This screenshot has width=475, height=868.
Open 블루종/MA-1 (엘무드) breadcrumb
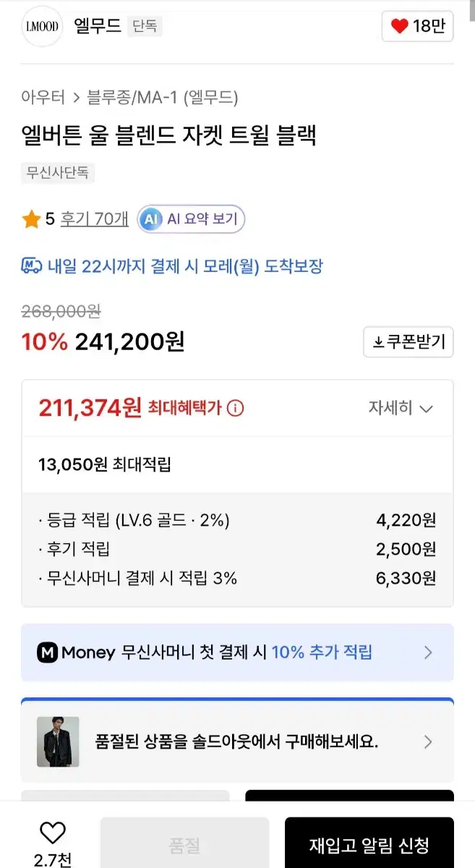163,97
